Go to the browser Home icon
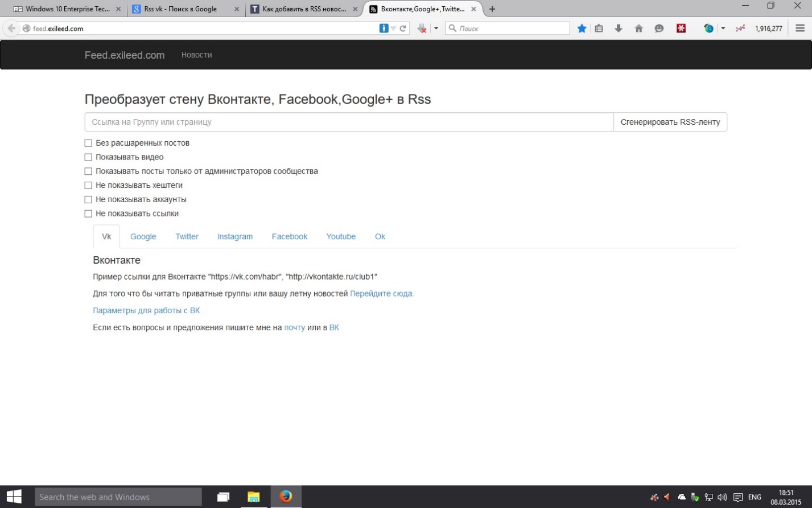 [x=638, y=28]
